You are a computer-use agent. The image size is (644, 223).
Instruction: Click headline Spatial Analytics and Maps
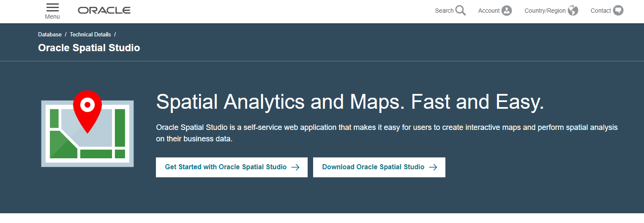click(x=350, y=102)
